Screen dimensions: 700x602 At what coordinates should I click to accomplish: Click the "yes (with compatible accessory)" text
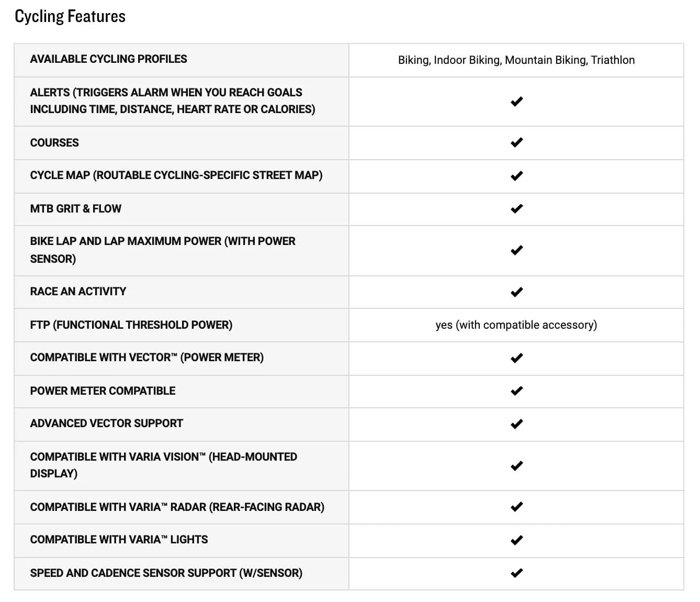pos(516,325)
